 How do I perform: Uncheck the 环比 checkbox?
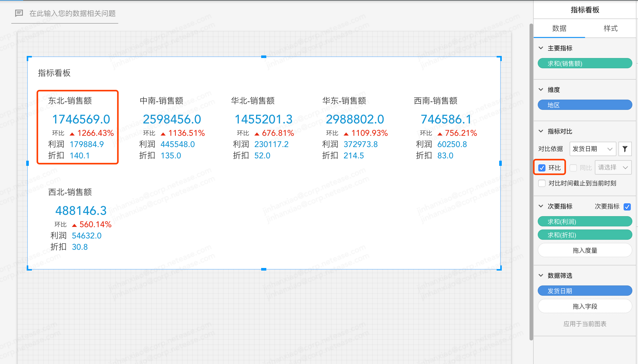(x=542, y=168)
